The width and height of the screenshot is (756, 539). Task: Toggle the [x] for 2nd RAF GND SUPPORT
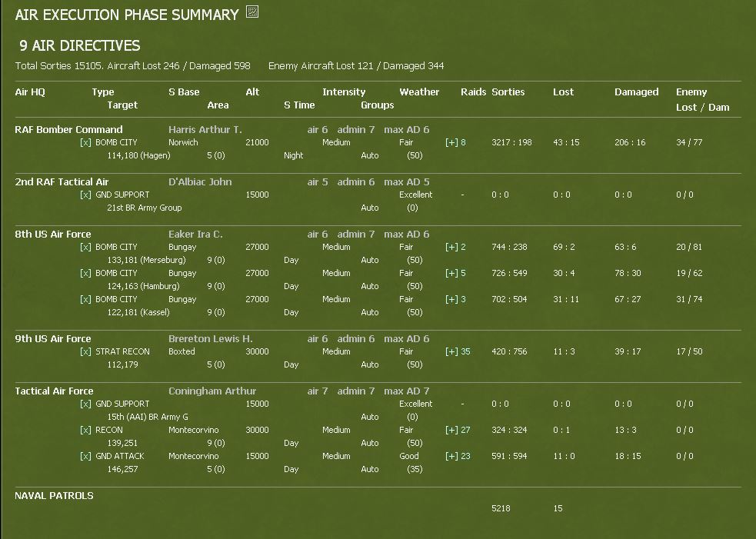[x=85, y=195]
